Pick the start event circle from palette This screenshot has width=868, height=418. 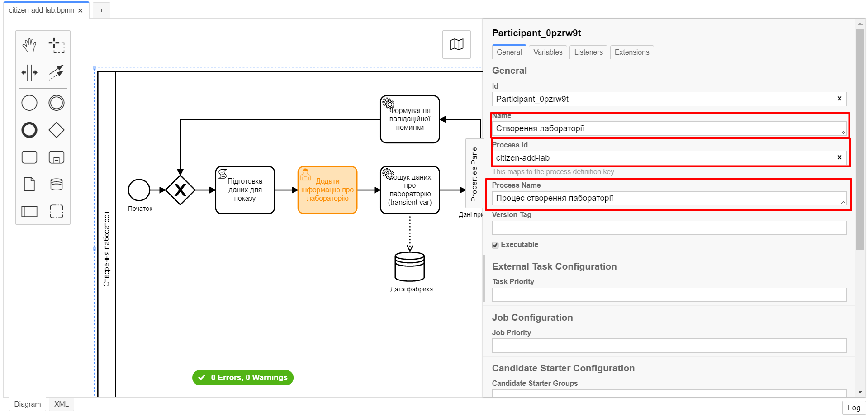click(29, 103)
